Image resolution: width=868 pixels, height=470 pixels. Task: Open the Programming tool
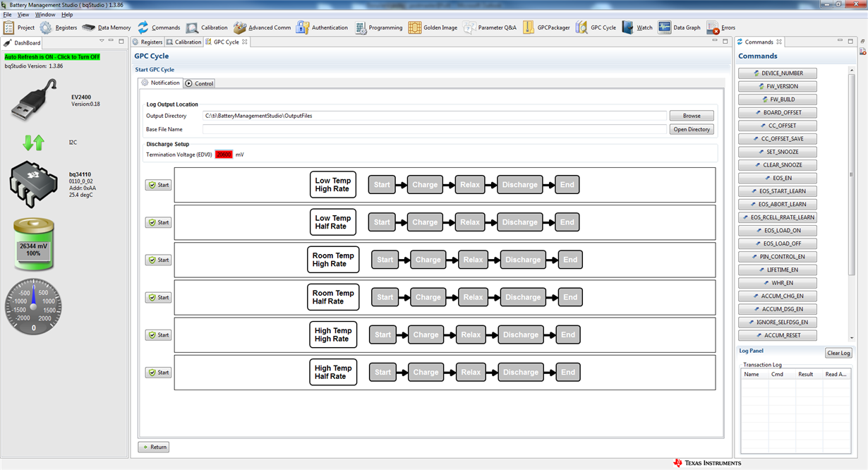tap(378, 28)
